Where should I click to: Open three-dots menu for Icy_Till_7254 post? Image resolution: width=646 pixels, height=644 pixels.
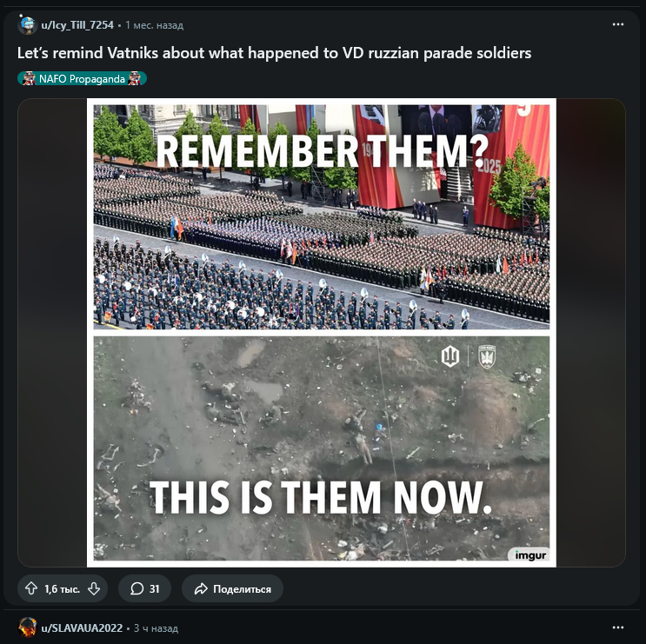pyautogui.click(x=617, y=24)
